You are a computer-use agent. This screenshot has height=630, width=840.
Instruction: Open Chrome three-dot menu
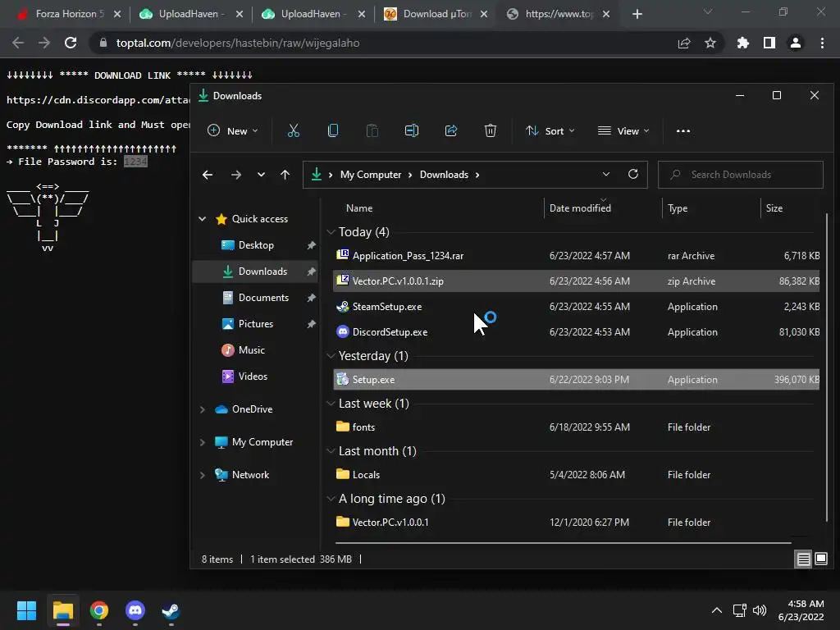point(822,43)
